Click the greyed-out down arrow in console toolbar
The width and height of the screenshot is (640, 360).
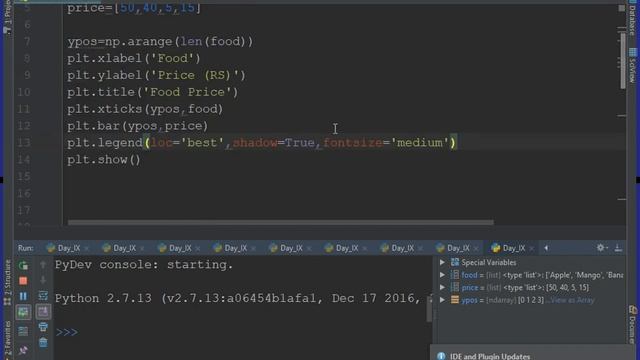[x=43, y=280]
